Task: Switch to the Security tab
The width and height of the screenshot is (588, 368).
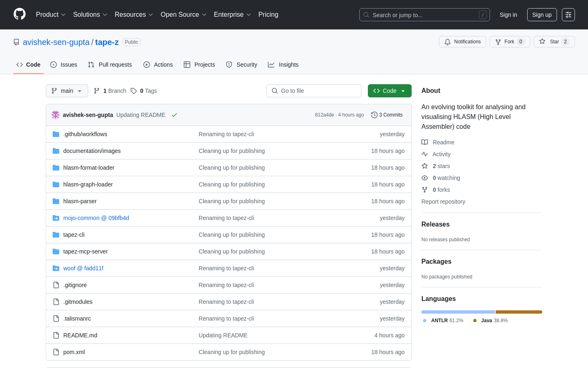Action: (x=242, y=65)
